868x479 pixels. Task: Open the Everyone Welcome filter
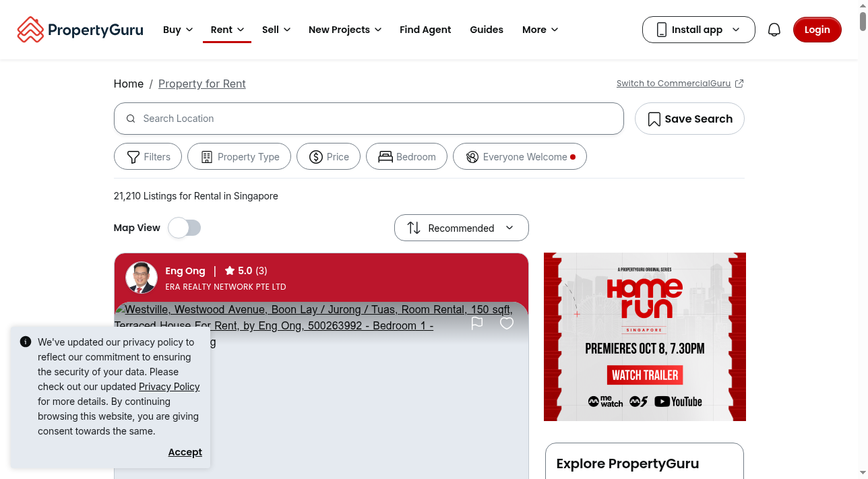coord(520,157)
